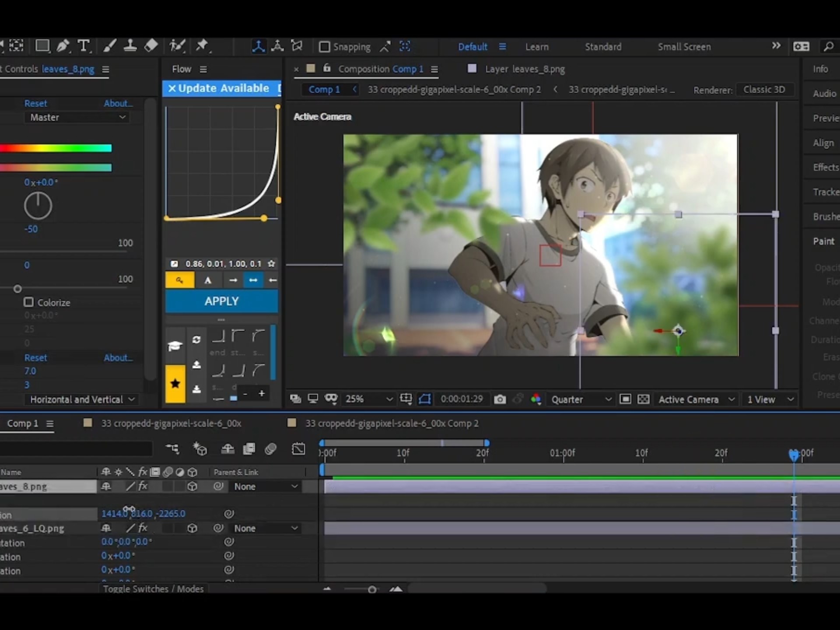Open the Master channel dropdown
This screenshot has height=630, width=840.
tap(77, 117)
